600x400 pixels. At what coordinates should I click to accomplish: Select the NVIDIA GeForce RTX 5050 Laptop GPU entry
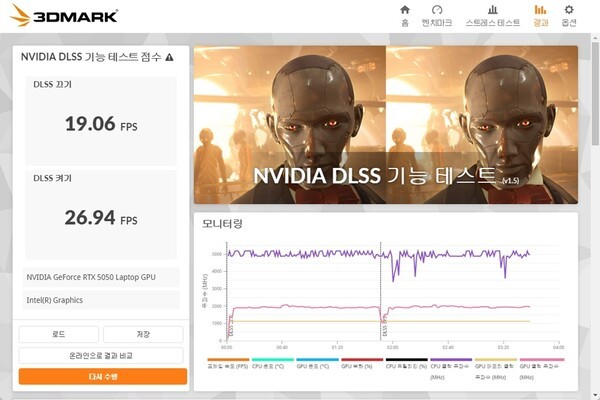pos(102,277)
